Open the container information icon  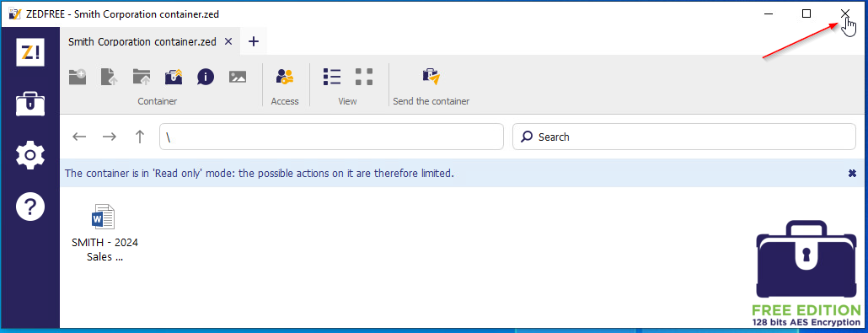(206, 77)
